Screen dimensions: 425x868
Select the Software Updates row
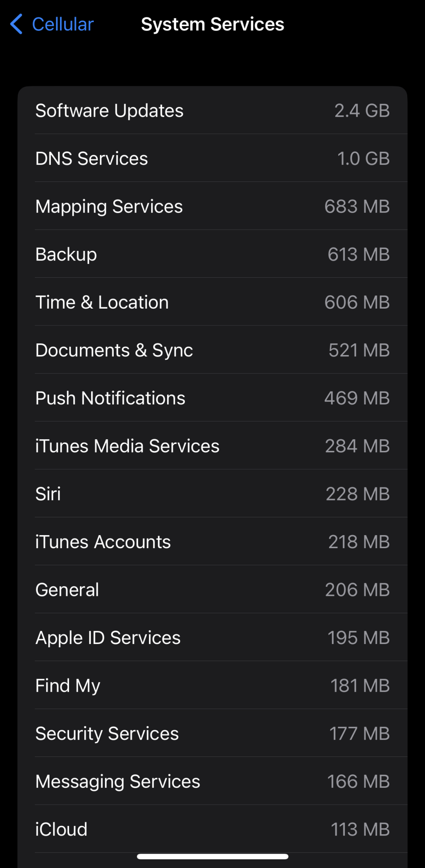(212, 111)
